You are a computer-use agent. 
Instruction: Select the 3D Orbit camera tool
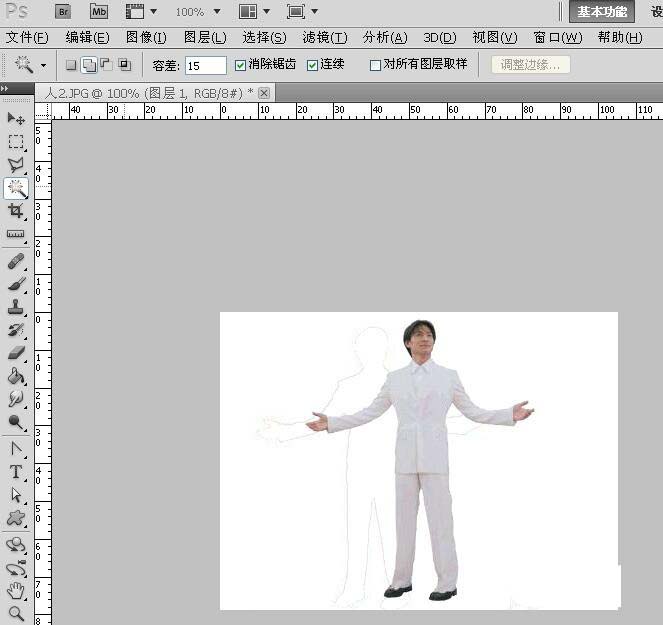(16, 568)
